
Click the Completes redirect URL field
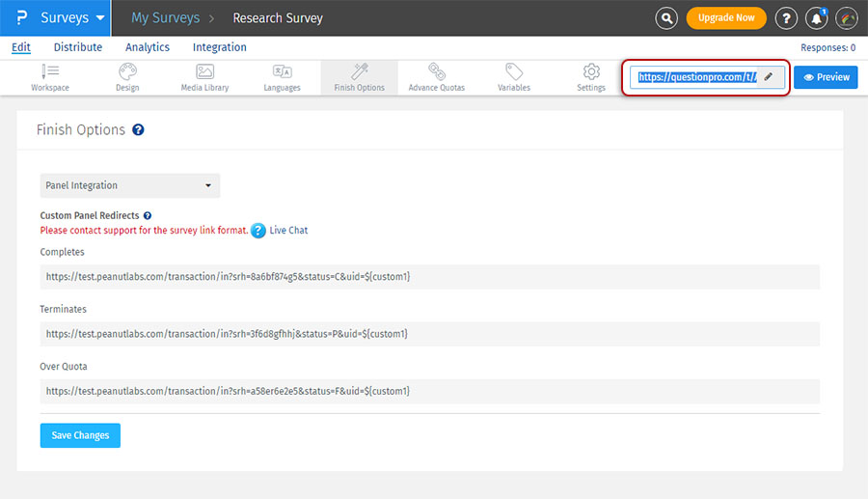click(x=429, y=277)
